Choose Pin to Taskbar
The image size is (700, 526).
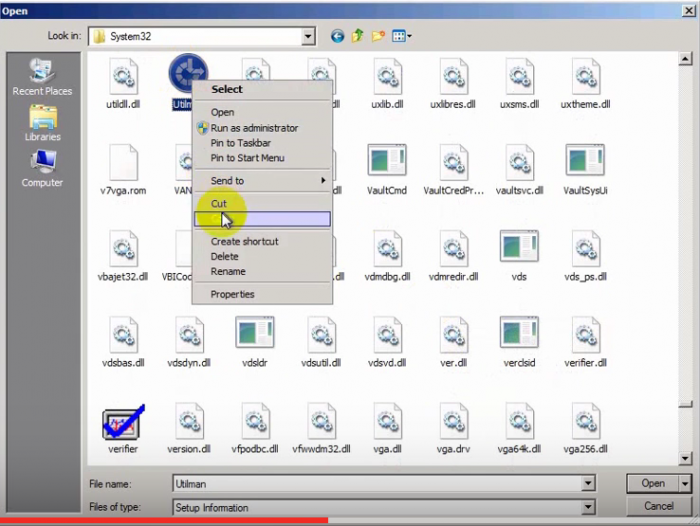click(x=262, y=143)
